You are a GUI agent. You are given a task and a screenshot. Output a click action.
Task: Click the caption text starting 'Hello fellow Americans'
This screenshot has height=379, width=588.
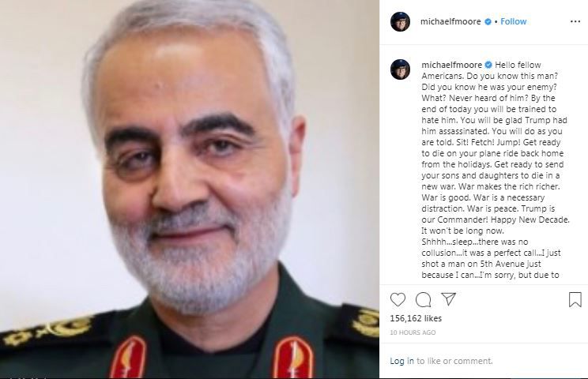coord(495,170)
